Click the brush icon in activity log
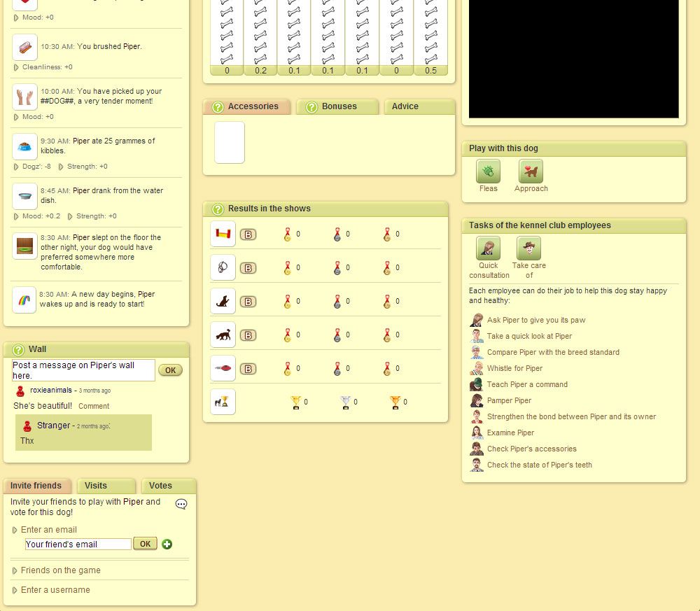The height and width of the screenshot is (611, 700). point(24,47)
